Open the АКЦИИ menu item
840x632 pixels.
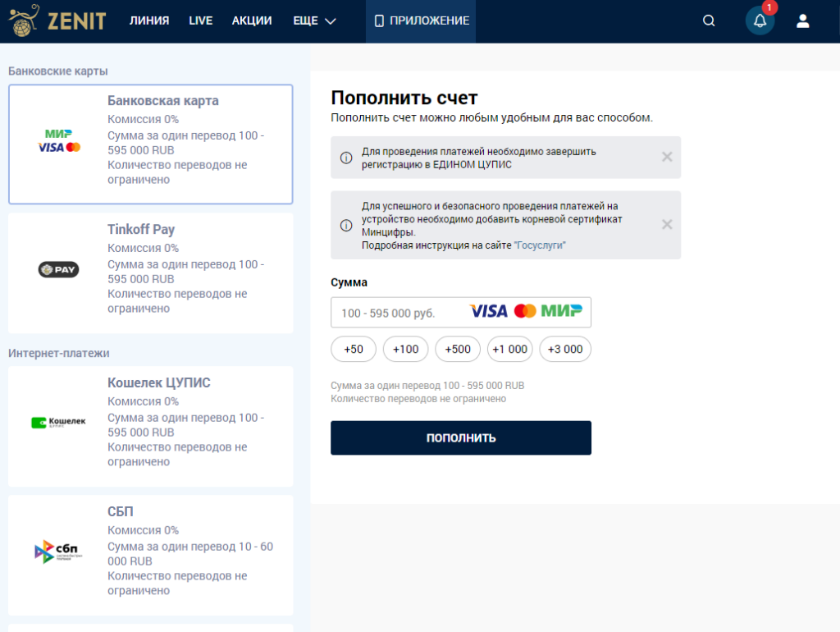pyautogui.click(x=252, y=21)
